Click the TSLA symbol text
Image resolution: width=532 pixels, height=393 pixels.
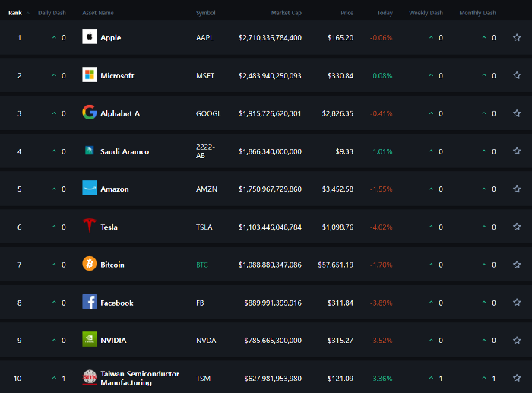click(x=204, y=227)
